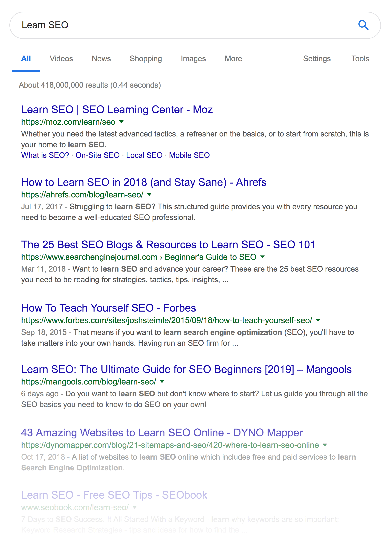
Task: Click the blue magnifying glass search icon
Action: tap(363, 25)
